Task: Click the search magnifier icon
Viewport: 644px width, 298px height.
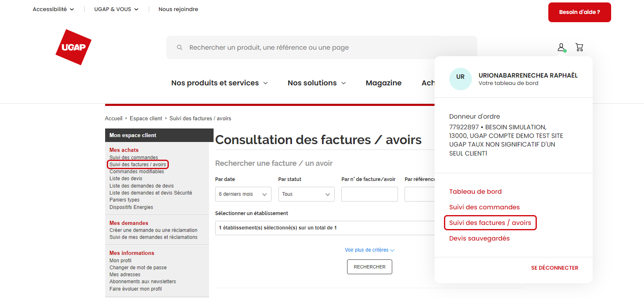Action: pos(179,48)
